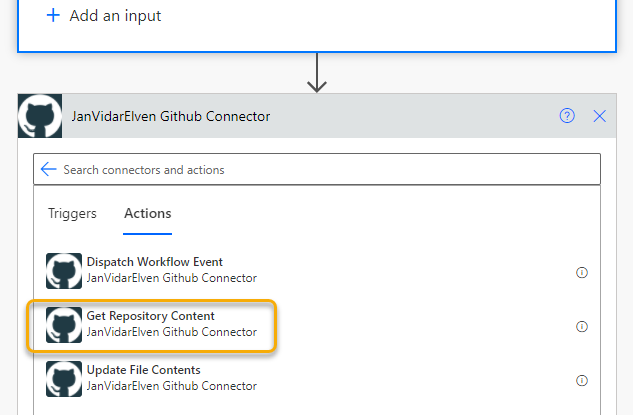Viewport: 633px width, 415px height.
Task: Show info for Update File Contents
Action: [582, 380]
